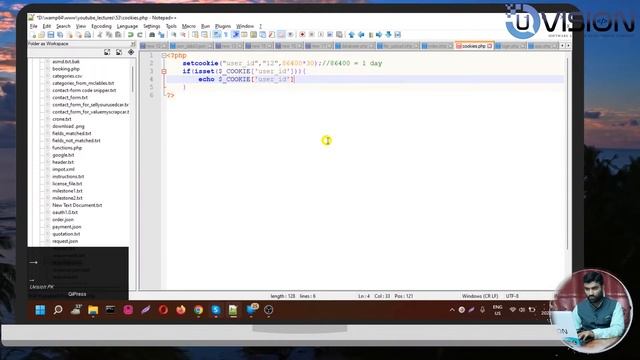Close the cookies.php tab
Viewport: 640px width, 360px height.
pos(490,46)
